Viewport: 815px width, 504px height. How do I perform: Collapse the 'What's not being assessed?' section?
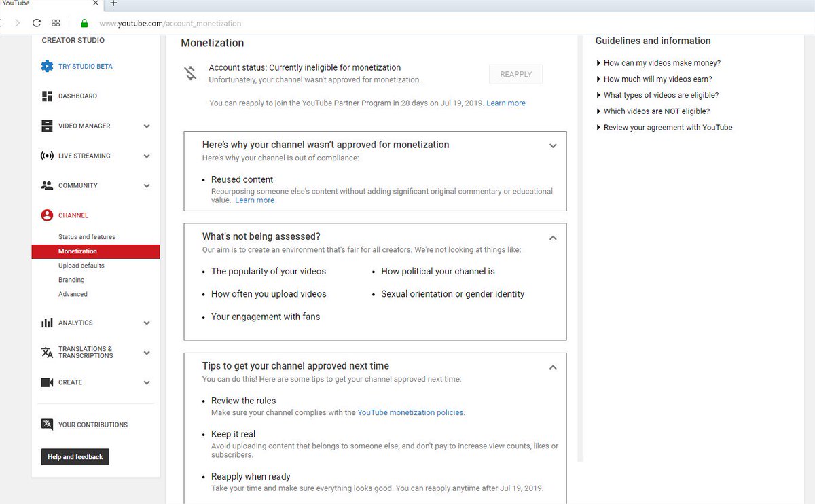[553, 238]
